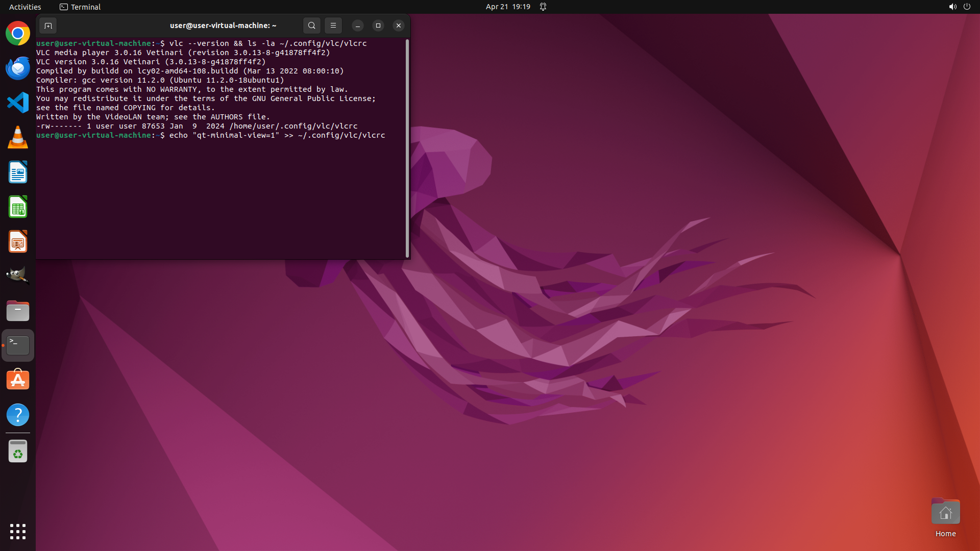Open a new terminal tab
This screenshot has height=551, width=980.
(x=48, y=26)
